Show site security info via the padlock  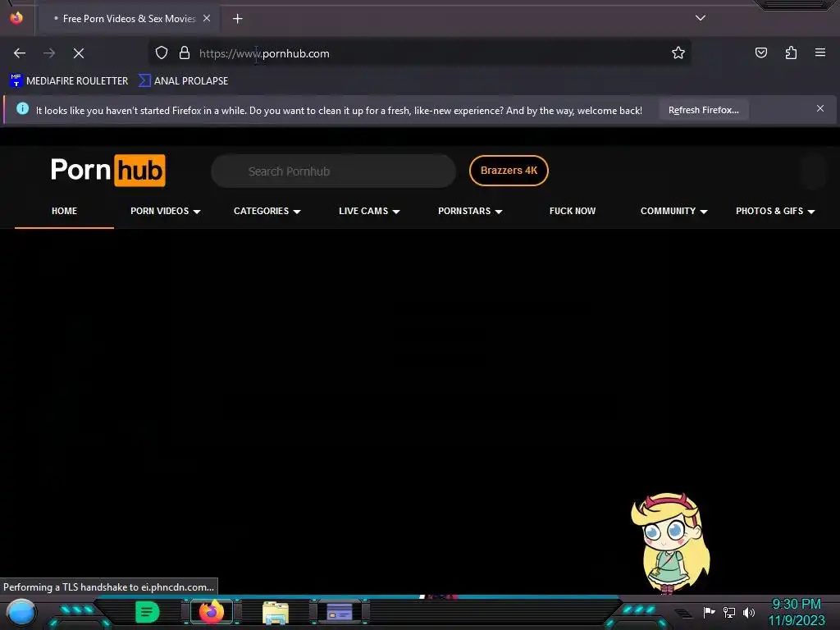point(185,53)
